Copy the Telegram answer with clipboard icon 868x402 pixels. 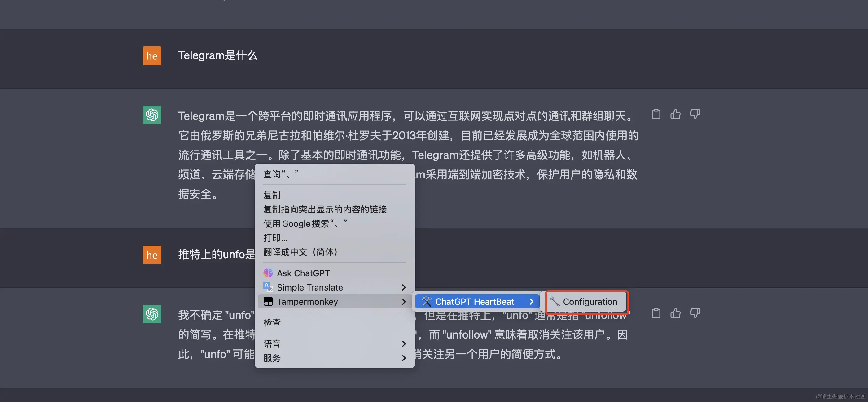click(x=656, y=114)
